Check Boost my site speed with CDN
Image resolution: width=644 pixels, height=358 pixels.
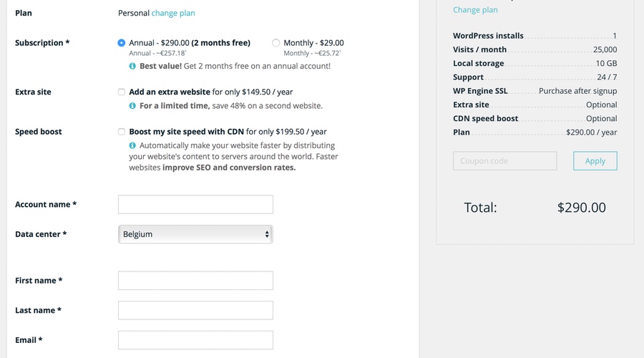[121, 132]
